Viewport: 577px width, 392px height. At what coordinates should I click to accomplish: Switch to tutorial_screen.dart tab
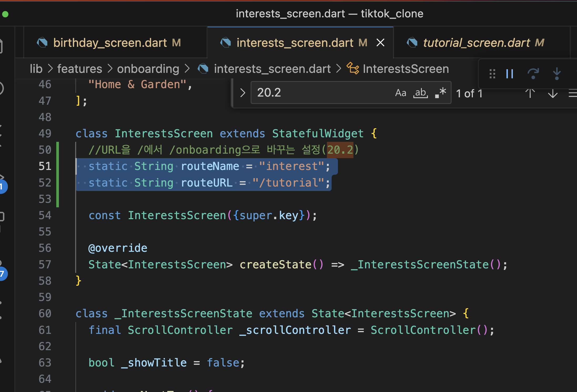pyautogui.click(x=476, y=43)
